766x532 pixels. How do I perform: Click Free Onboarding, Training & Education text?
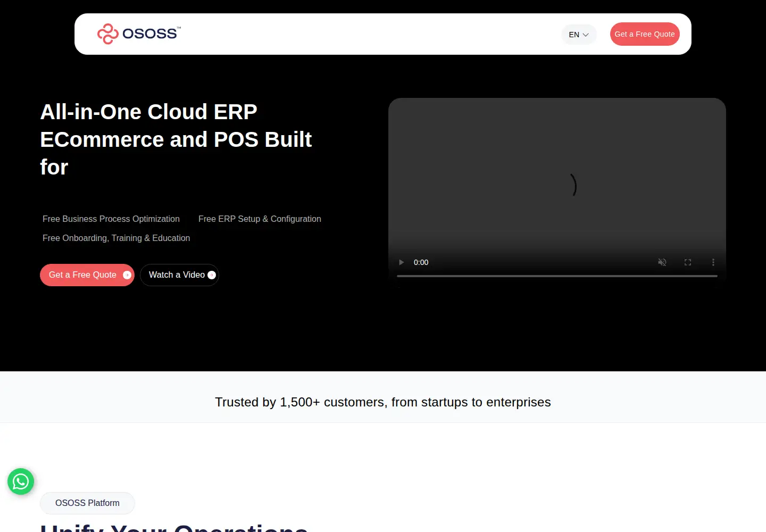[x=116, y=238]
